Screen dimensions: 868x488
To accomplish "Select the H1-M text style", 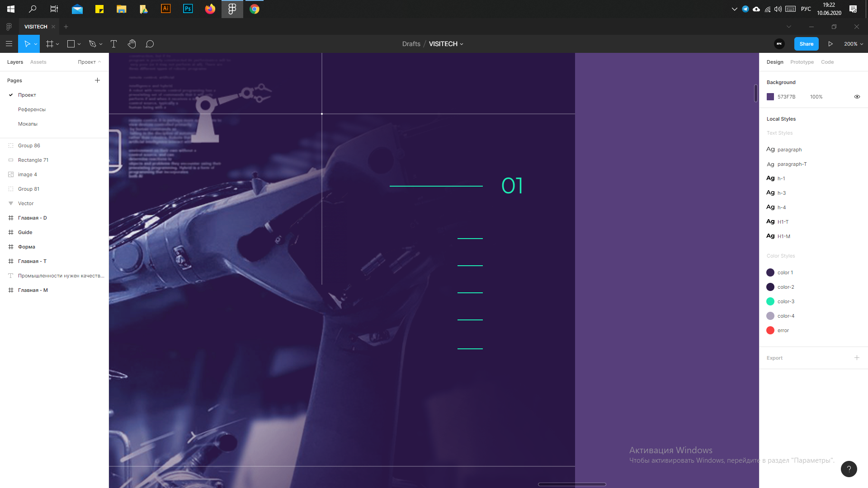I will [778, 236].
